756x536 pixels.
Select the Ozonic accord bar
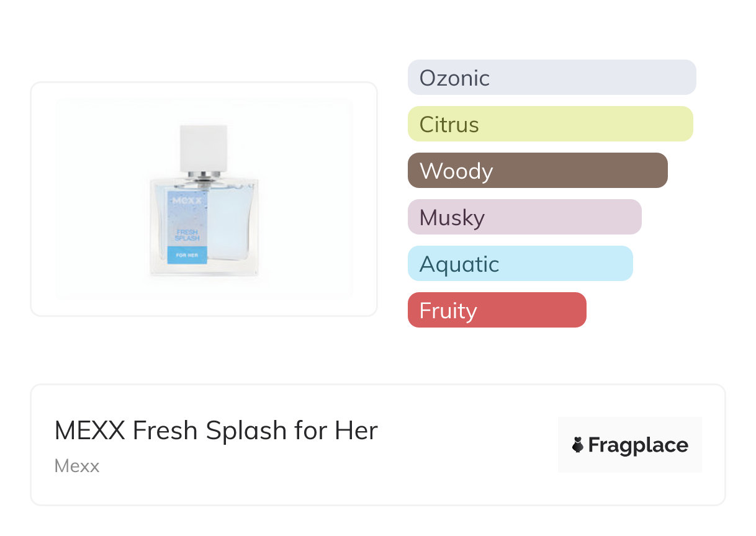click(551, 78)
